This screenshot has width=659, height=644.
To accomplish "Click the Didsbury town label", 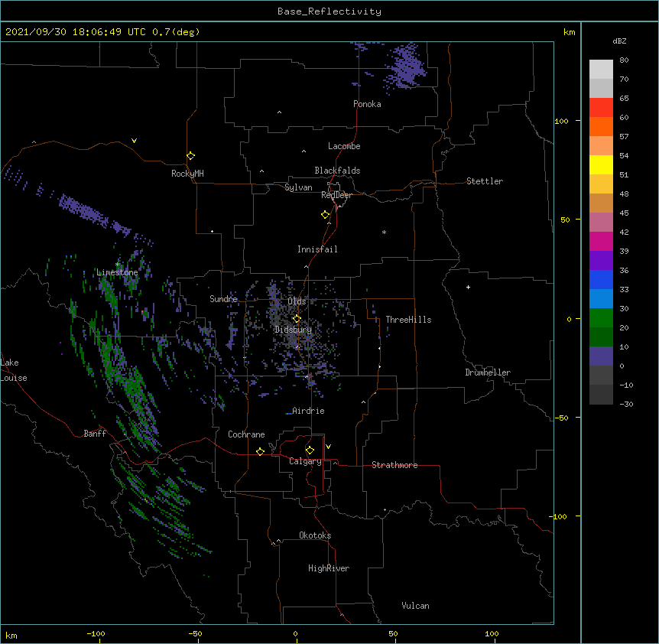I will pos(294,330).
